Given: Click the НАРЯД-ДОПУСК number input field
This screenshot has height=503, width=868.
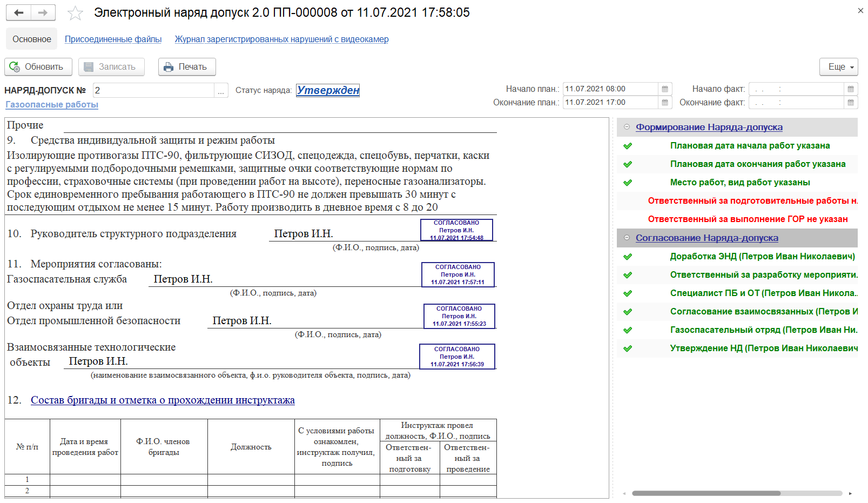Looking at the screenshot, I should (x=153, y=91).
